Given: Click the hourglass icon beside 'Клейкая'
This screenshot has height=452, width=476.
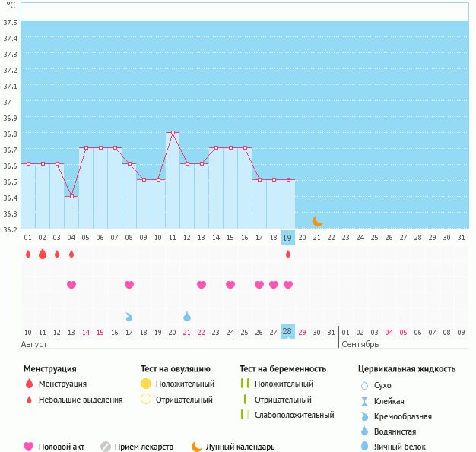Looking at the screenshot, I should tap(364, 401).
